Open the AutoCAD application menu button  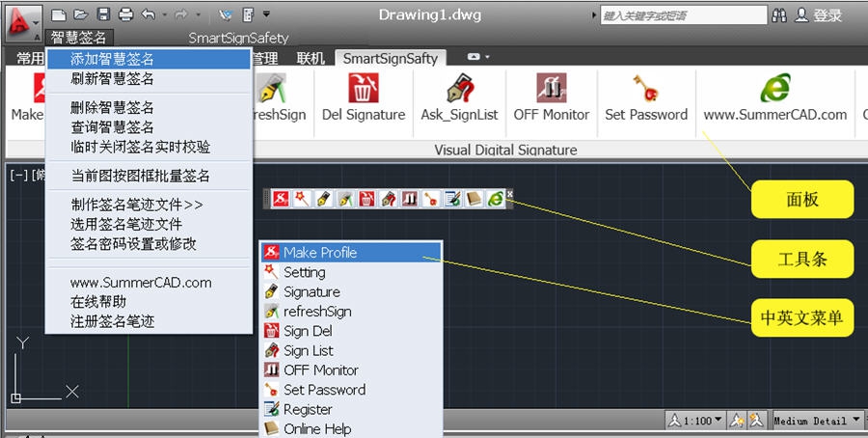point(23,23)
